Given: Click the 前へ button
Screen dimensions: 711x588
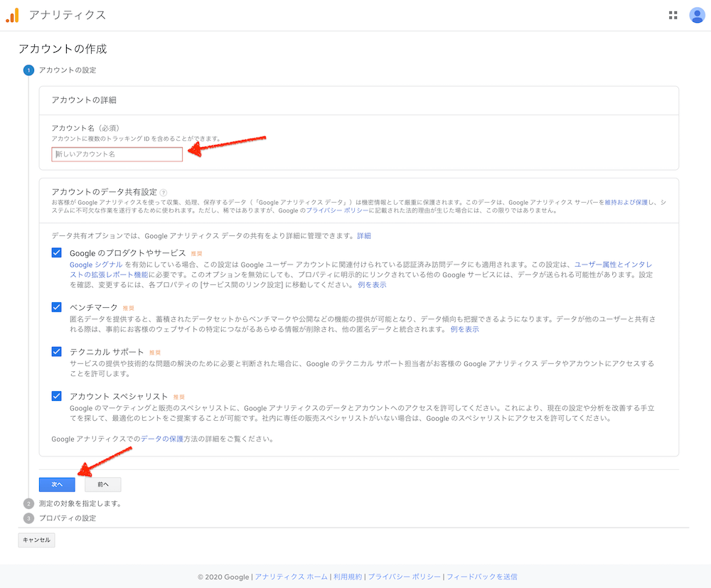Looking at the screenshot, I should click(103, 485).
